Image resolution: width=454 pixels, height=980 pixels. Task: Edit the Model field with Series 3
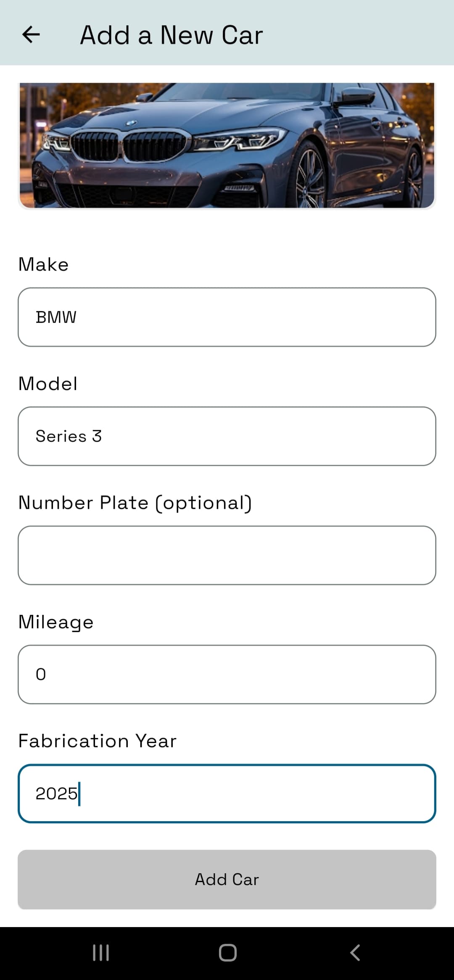[227, 436]
